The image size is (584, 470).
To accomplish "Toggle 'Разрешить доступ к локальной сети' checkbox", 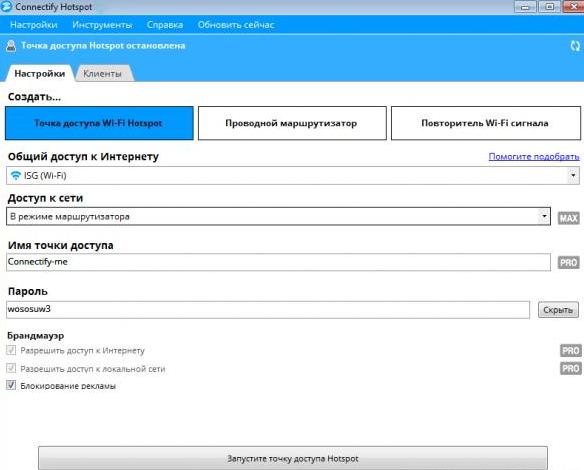I will point(11,368).
